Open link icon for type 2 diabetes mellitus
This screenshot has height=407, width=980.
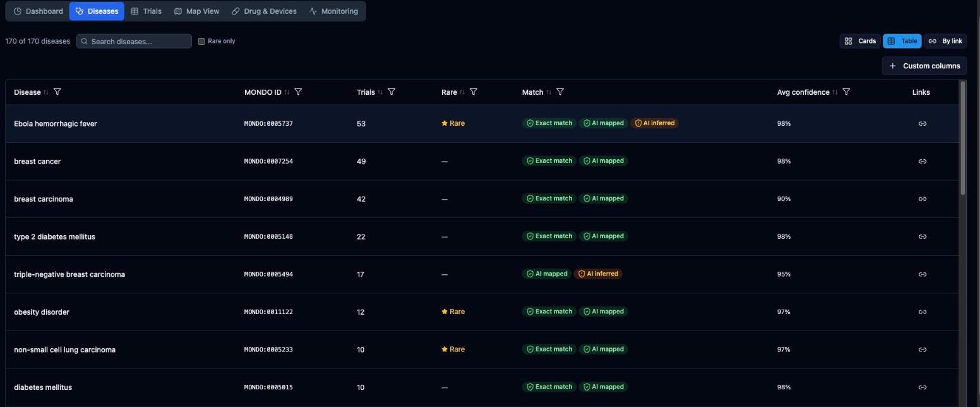tap(922, 236)
